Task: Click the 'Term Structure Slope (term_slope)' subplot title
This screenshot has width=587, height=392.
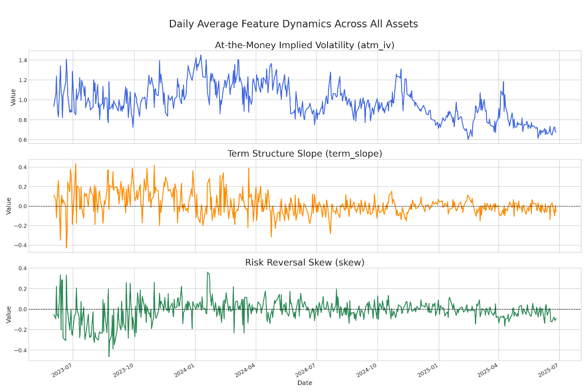Action: click(x=304, y=154)
